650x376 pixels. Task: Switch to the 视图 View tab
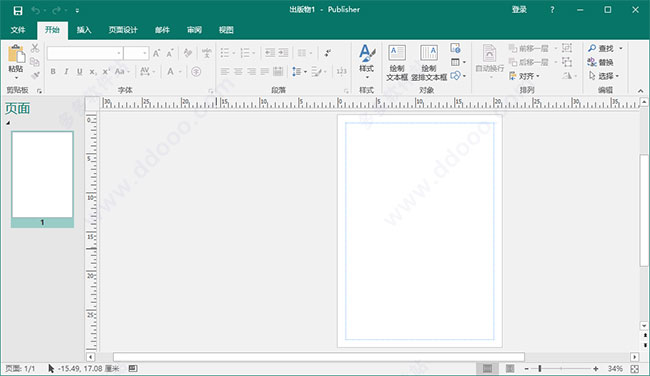click(226, 30)
